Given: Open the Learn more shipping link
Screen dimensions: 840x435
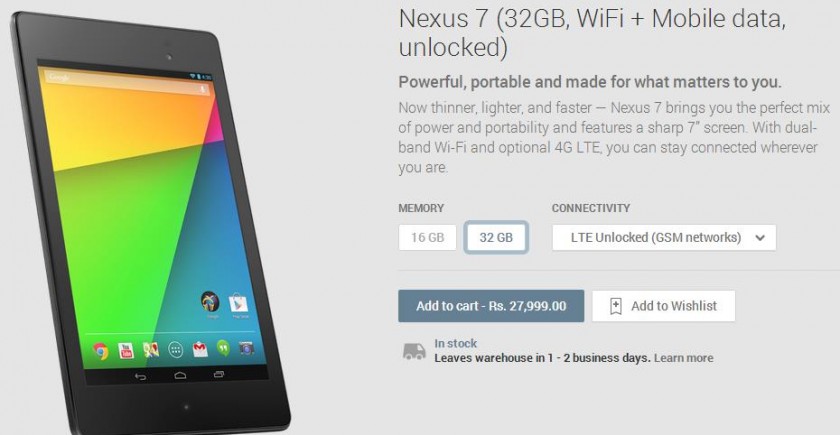Looking at the screenshot, I should pos(684,358).
